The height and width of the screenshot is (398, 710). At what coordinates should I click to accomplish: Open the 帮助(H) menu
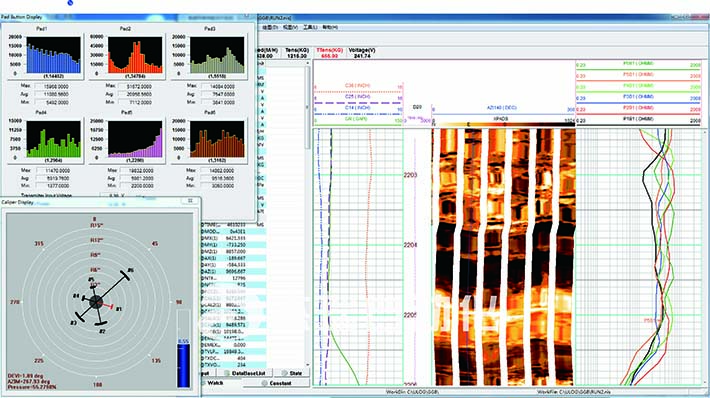[330, 28]
